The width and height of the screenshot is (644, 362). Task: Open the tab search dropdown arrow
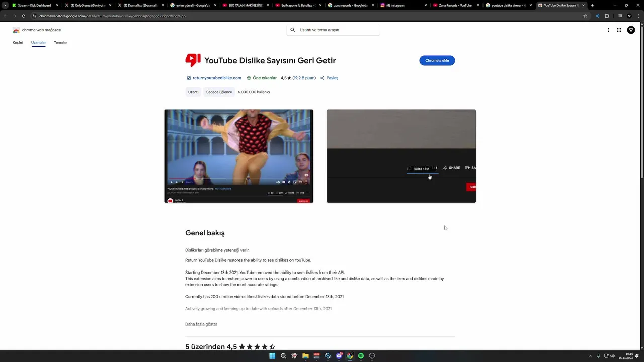[5, 5]
